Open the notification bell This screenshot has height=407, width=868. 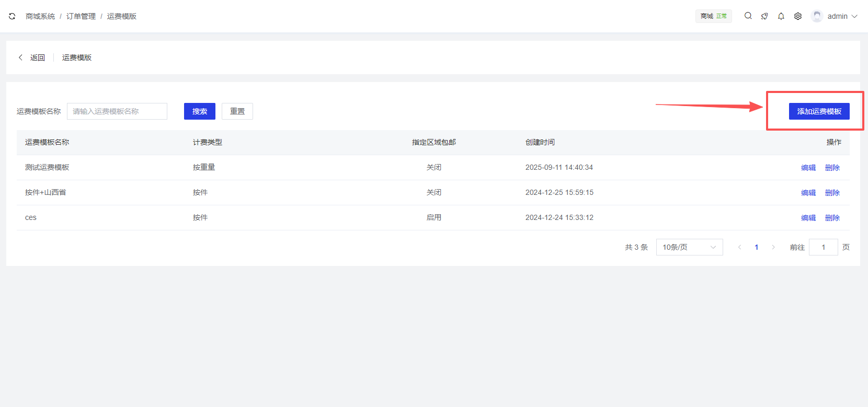[781, 16]
